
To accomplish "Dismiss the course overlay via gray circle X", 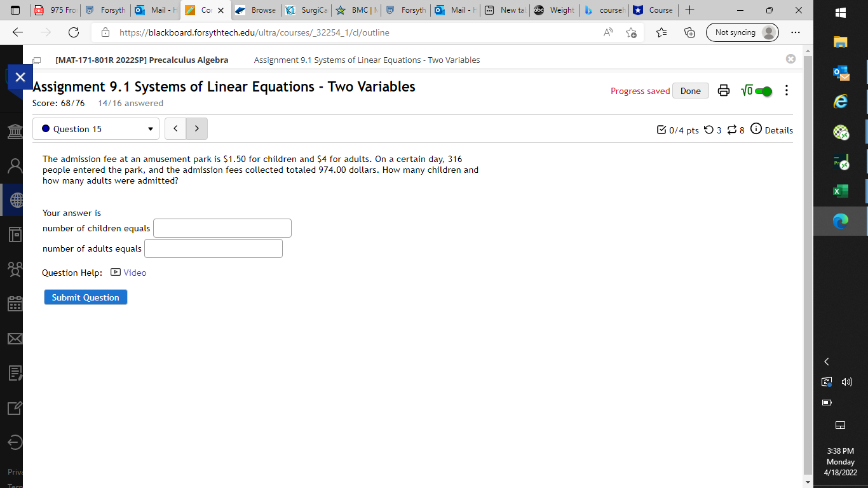I will coord(790,59).
